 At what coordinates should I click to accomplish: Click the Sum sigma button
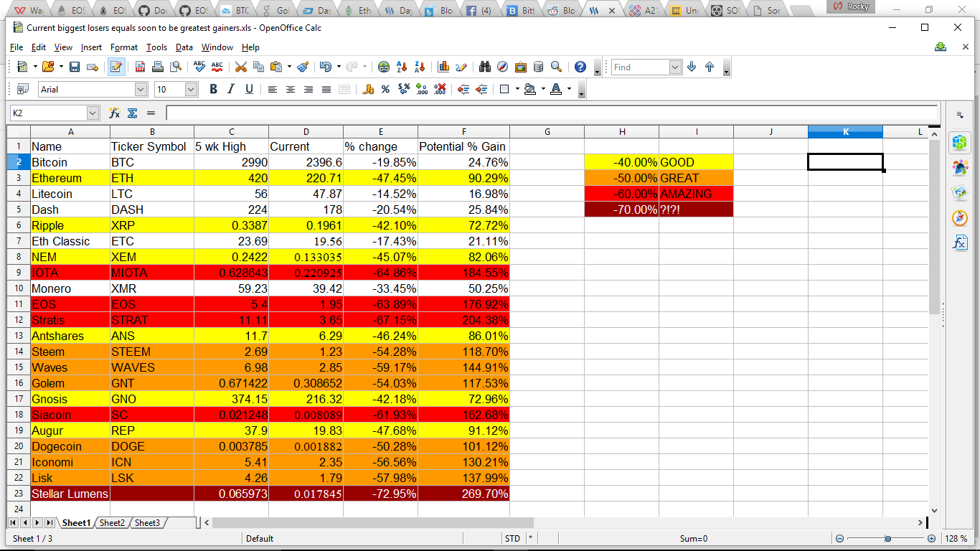point(132,113)
